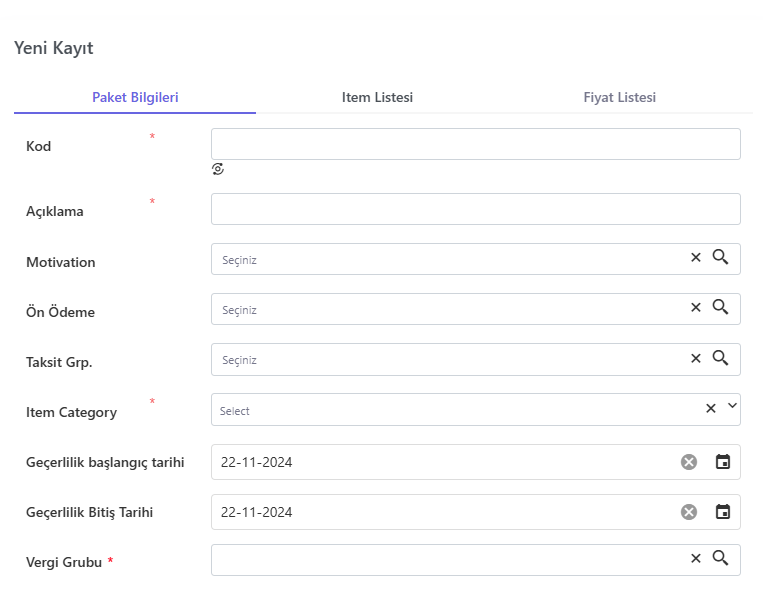Open the calendar for Geçerlilik Bitiş Tarihi

click(723, 512)
